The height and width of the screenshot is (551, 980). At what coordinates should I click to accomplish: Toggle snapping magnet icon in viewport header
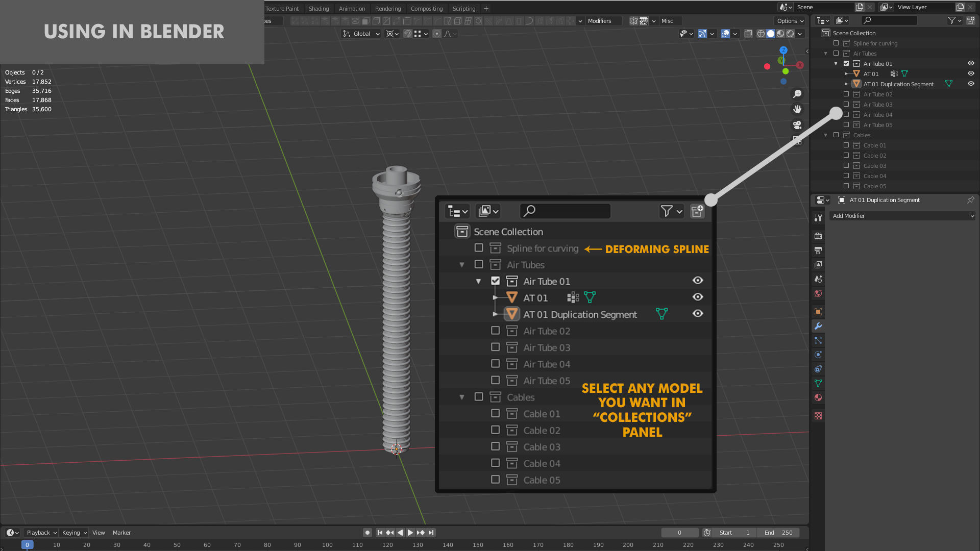point(408,34)
